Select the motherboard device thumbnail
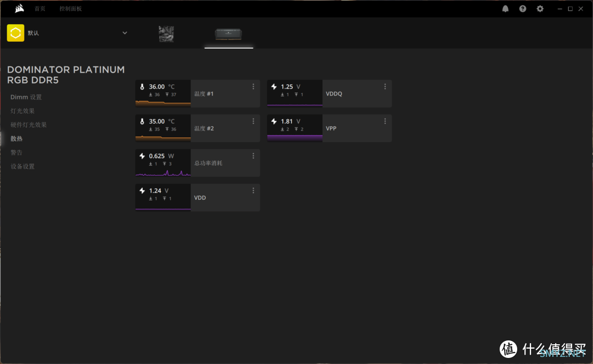This screenshot has width=593, height=364. coord(166,34)
